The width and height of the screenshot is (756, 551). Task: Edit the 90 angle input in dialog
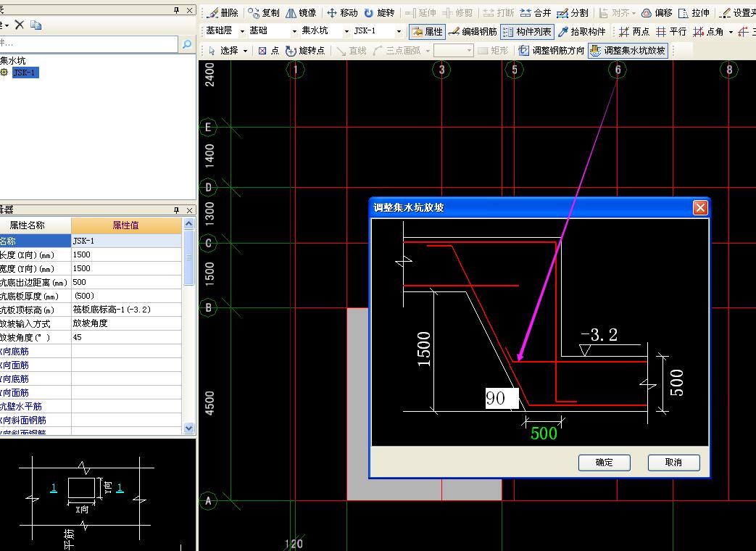click(x=502, y=399)
